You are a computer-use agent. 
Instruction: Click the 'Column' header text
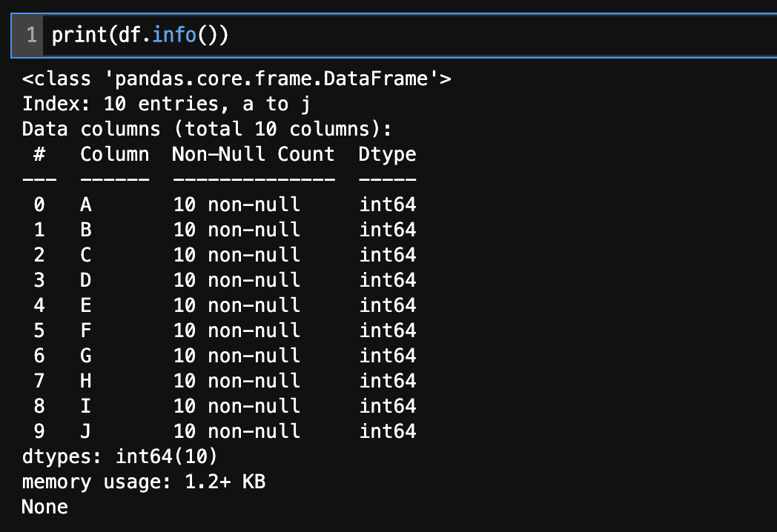114,154
